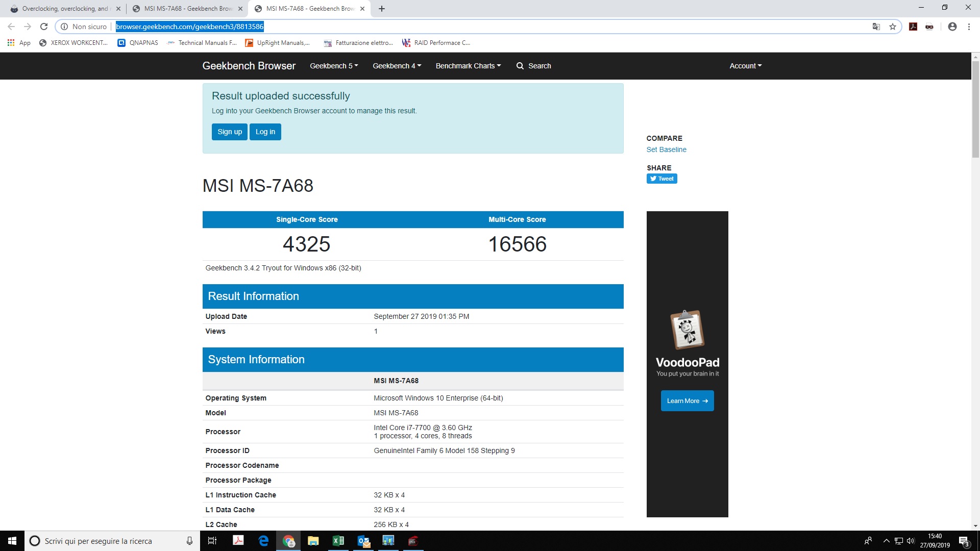The height and width of the screenshot is (551, 980).
Task: Click the translate page icon
Action: click(x=876, y=27)
